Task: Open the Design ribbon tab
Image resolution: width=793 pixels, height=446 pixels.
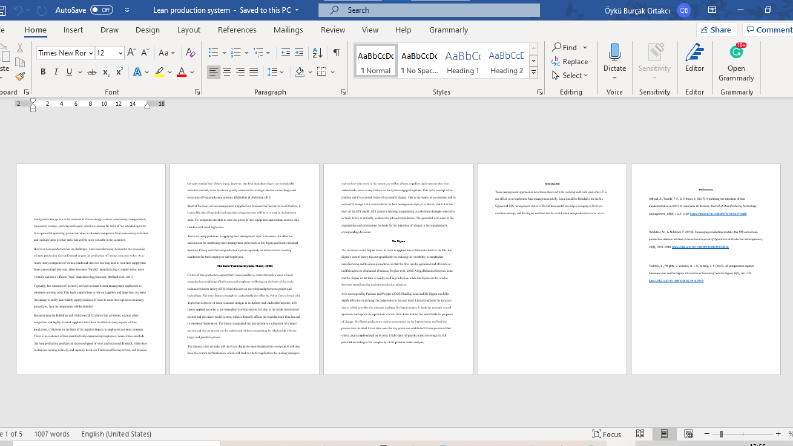Action: coord(147,30)
